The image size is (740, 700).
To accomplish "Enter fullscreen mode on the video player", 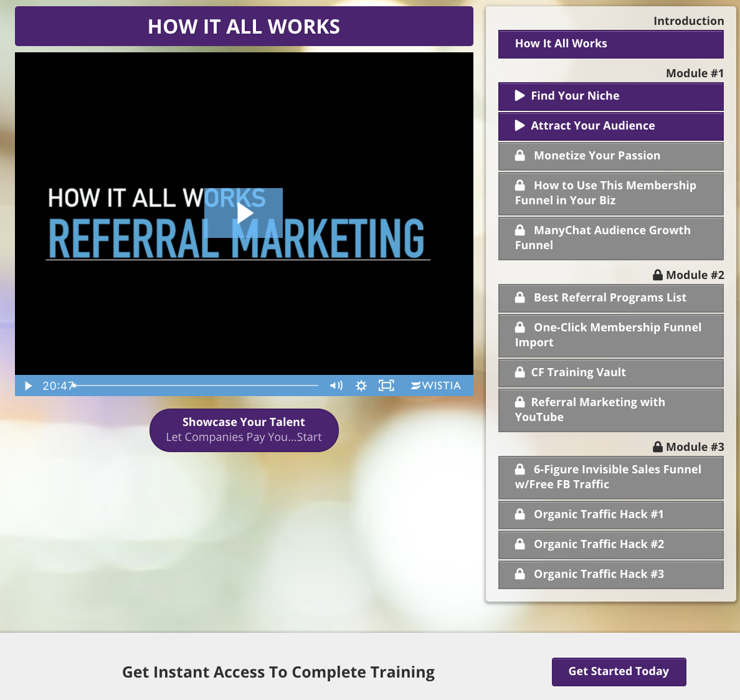I will 386,385.
